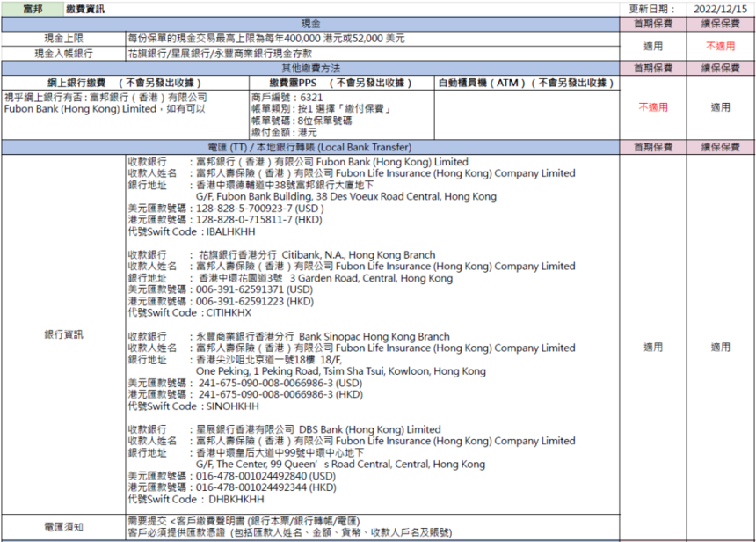Click Swift code "DHBKHKHH"
The width and height of the screenshot is (756, 542).
coord(236,500)
